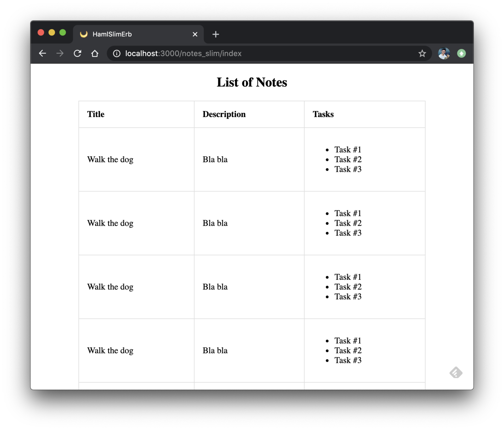Screen dimensions: 504x430
Task: Click the orange extension icon beside the avatar
Action: click(x=461, y=53)
